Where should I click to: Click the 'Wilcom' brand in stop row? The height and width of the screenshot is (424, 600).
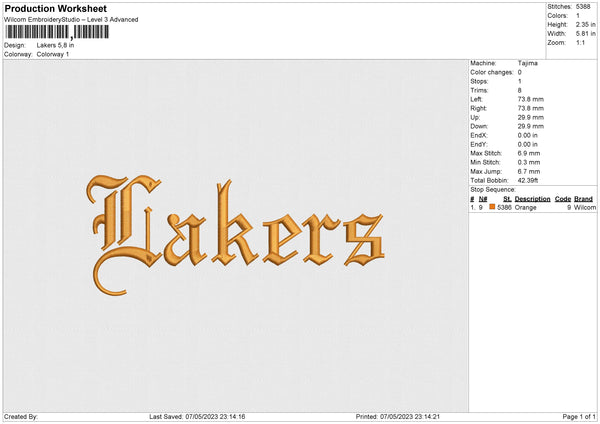tap(585, 207)
